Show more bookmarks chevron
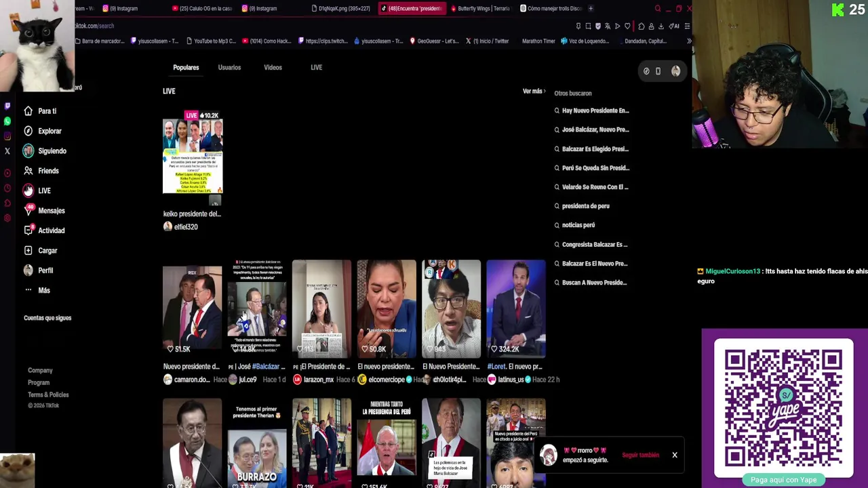This screenshot has height=488, width=868. 688,41
